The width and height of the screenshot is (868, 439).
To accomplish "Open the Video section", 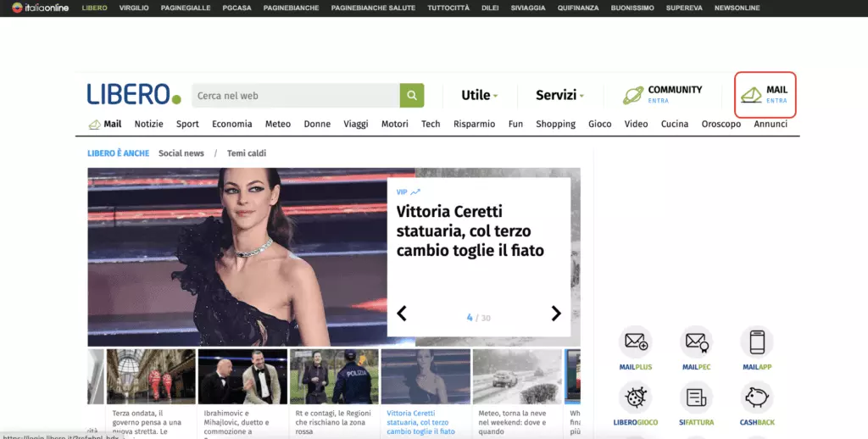I will click(636, 124).
